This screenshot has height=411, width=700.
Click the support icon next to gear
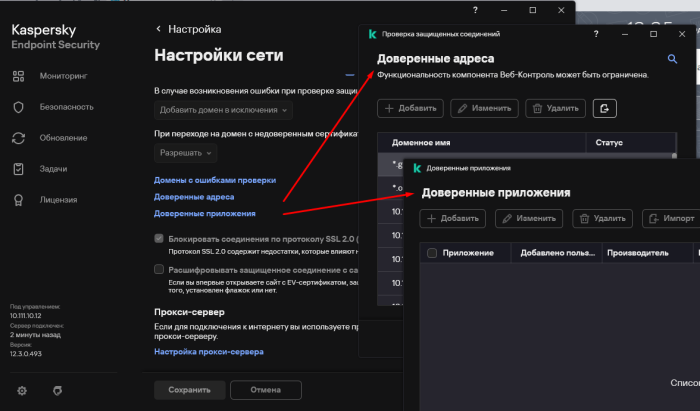[57, 391]
